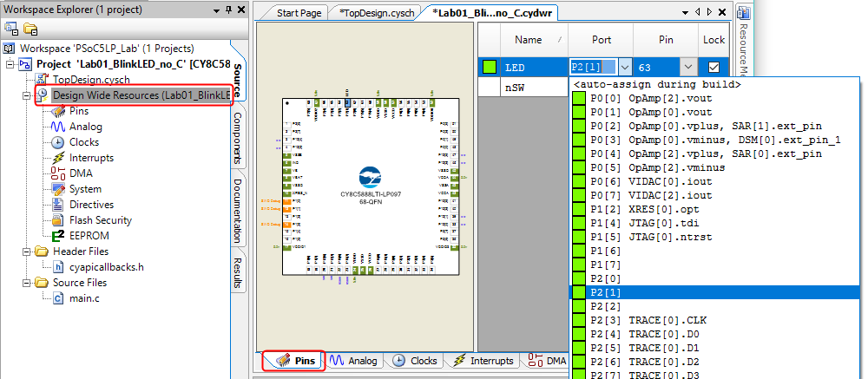
Task: Collapse the Source Files folder
Action: tap(28, 283)
